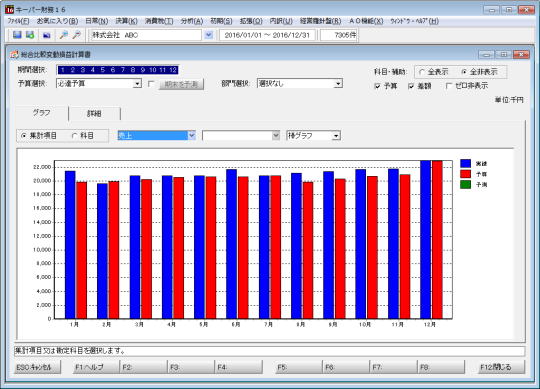
Task: Select the 科目 radio button
Action: click(74, 136)
